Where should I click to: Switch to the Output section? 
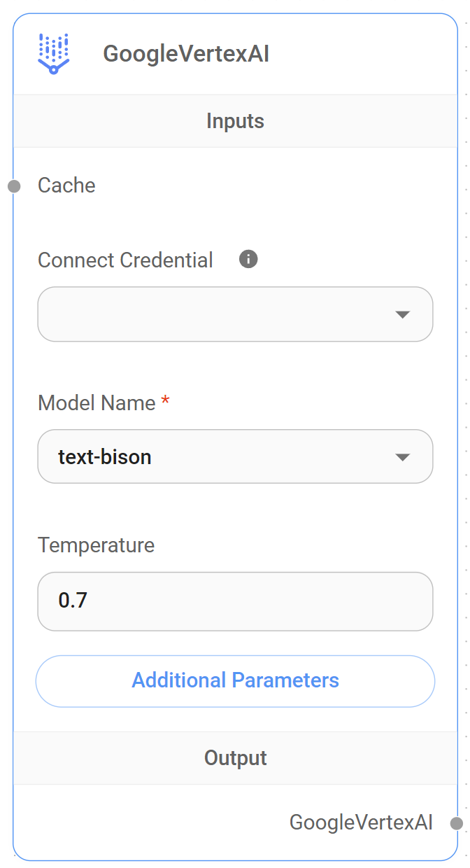pyautogui.click(x=235, y=757)
